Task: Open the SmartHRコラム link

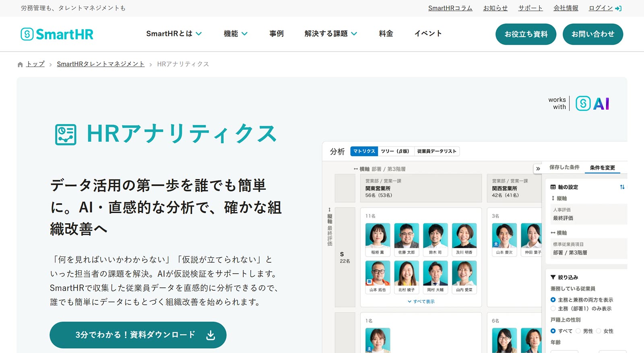Action: (450, 8)
